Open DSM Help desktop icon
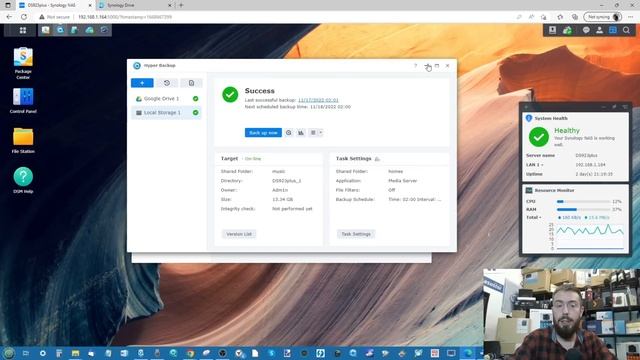 [23, 180]
